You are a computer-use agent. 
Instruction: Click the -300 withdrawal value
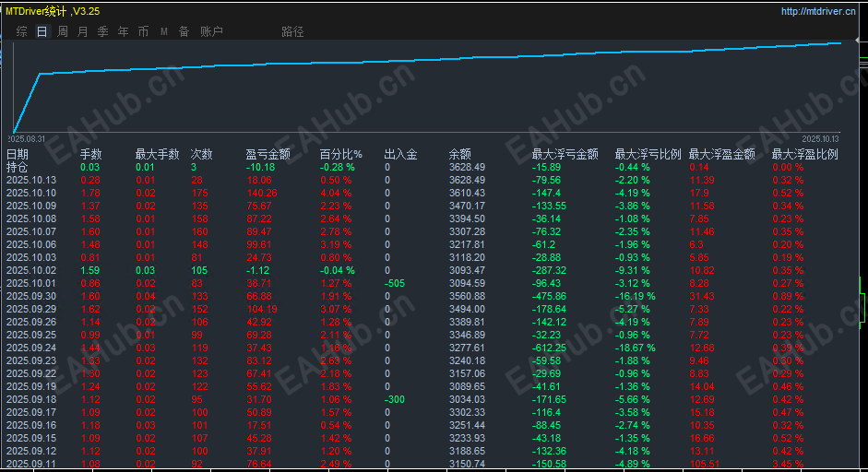click(395, 399)
